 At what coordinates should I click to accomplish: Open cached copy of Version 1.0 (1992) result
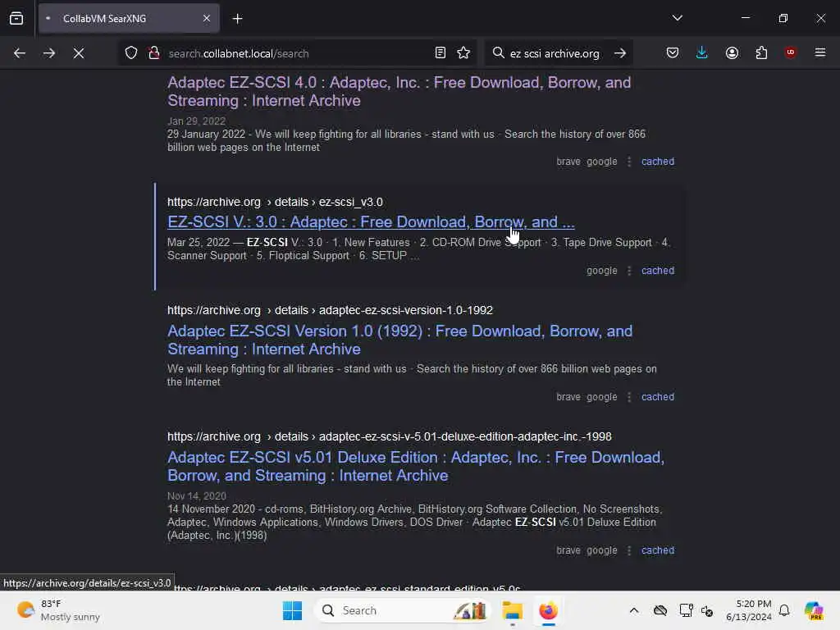(657, 397)
